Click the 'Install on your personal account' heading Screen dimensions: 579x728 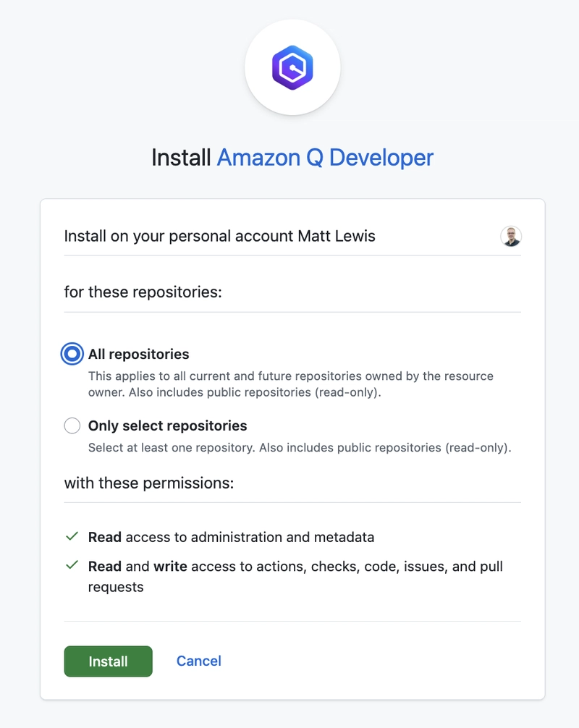219,236
